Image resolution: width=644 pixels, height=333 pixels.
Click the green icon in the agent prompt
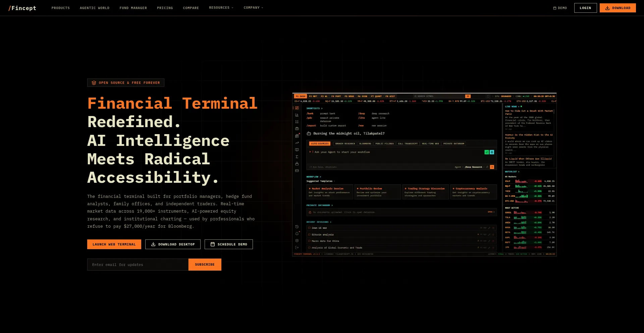pos(487,152)
